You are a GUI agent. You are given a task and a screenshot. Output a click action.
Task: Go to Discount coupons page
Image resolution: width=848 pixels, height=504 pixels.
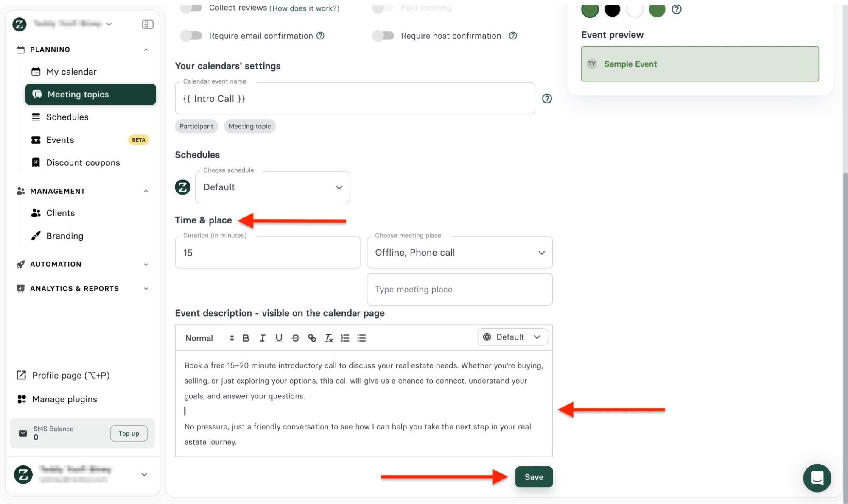83,163
